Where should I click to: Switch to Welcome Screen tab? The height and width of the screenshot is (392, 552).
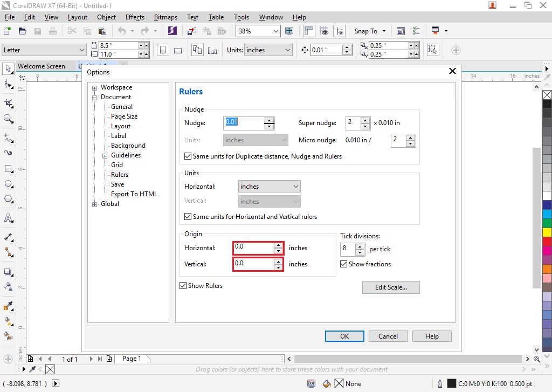pos(42,66)
